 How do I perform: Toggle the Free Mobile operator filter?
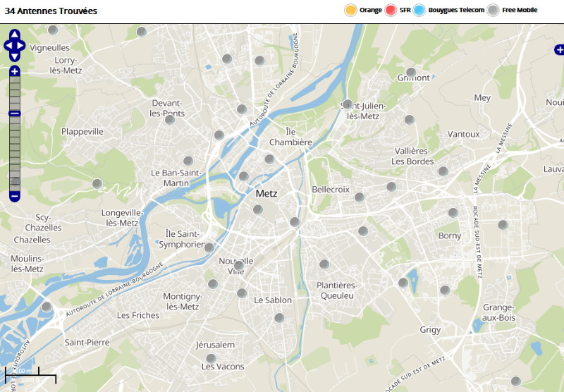(494, 10)
